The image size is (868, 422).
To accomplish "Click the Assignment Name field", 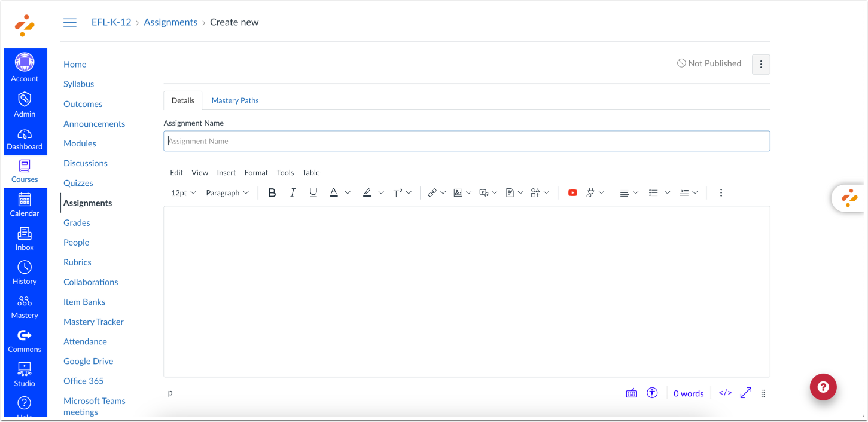I will (x=467, y=141).
